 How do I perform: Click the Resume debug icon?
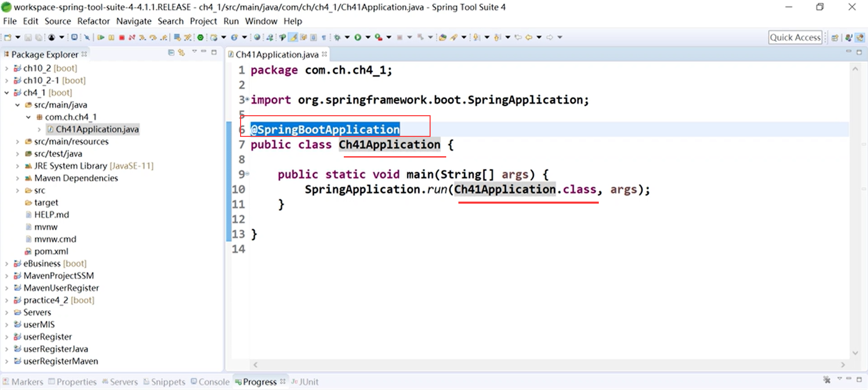(101, 37)
